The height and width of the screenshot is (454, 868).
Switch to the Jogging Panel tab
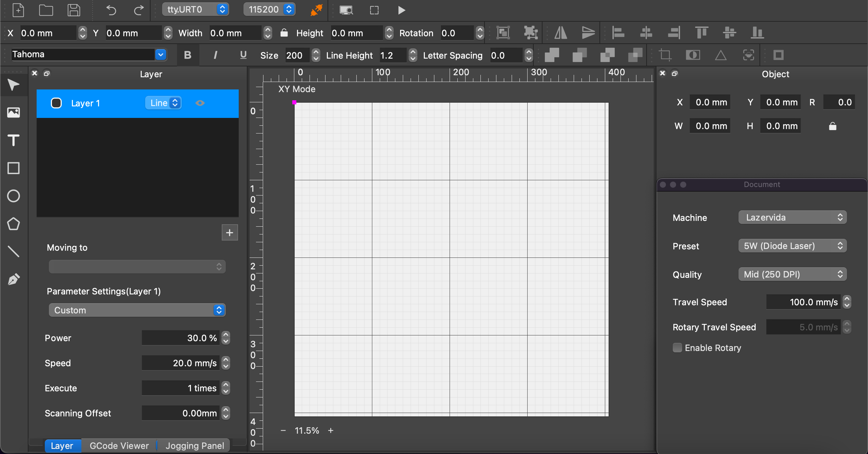[194, 446]
